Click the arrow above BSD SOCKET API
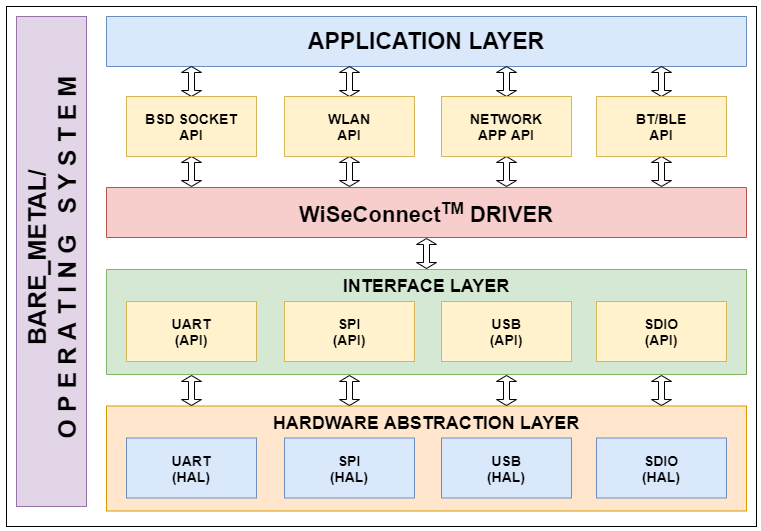Image resolution: width=761 pixels, height=531 pixels. (x=191, y=81)
